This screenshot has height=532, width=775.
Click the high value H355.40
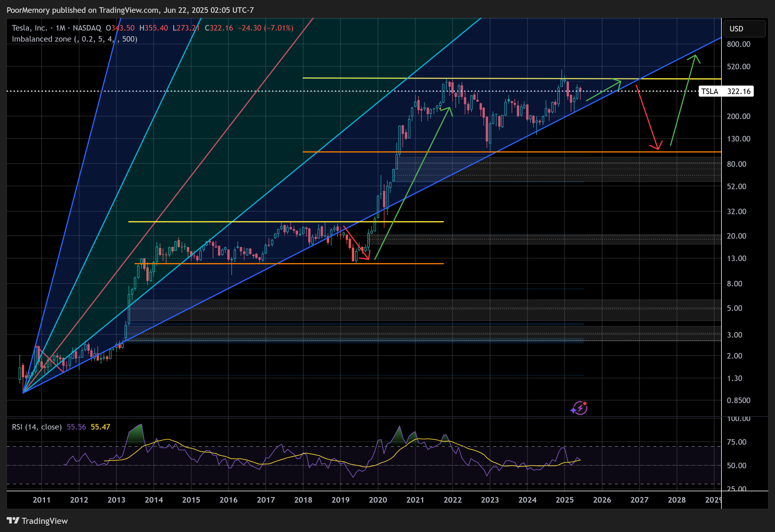(x=153, y=28)
